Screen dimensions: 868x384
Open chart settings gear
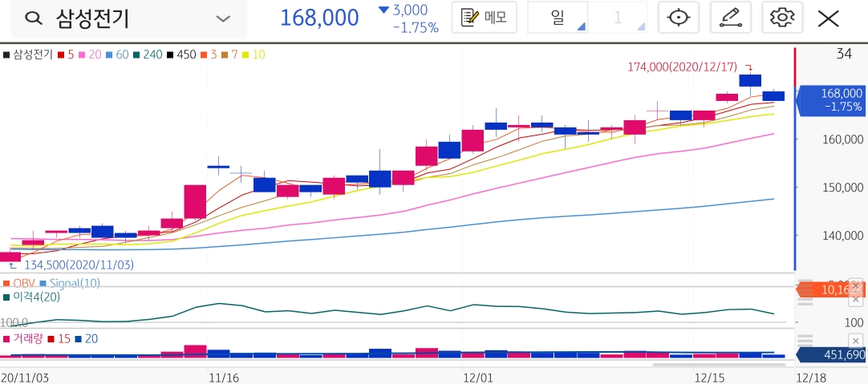pos(782,18)
